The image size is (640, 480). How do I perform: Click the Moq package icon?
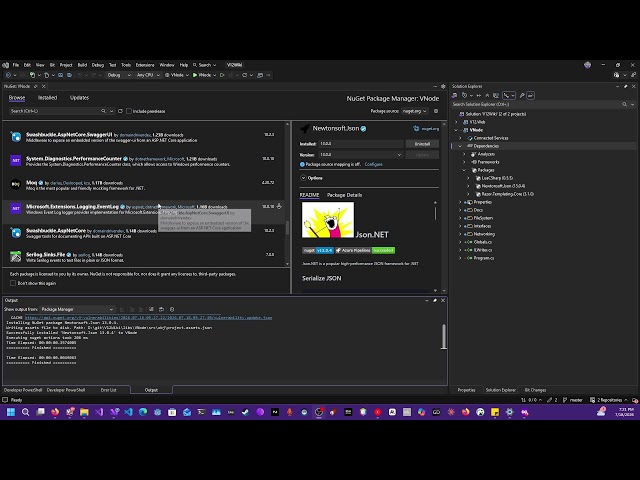[16, 184]
